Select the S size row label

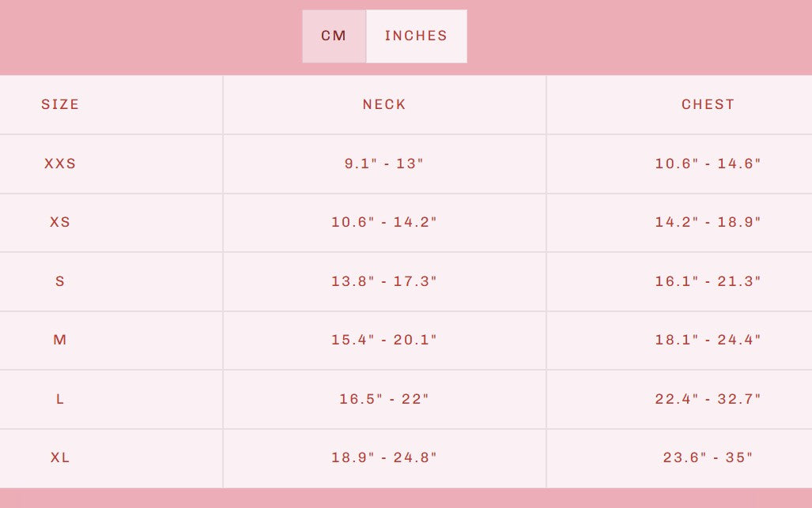click(60, 281)
